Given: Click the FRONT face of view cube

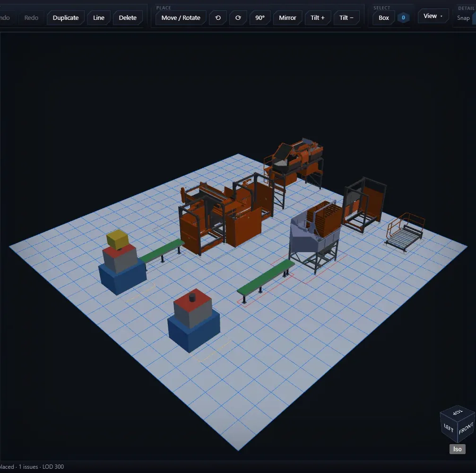Looking at the screenshot, I should (466, 428).
